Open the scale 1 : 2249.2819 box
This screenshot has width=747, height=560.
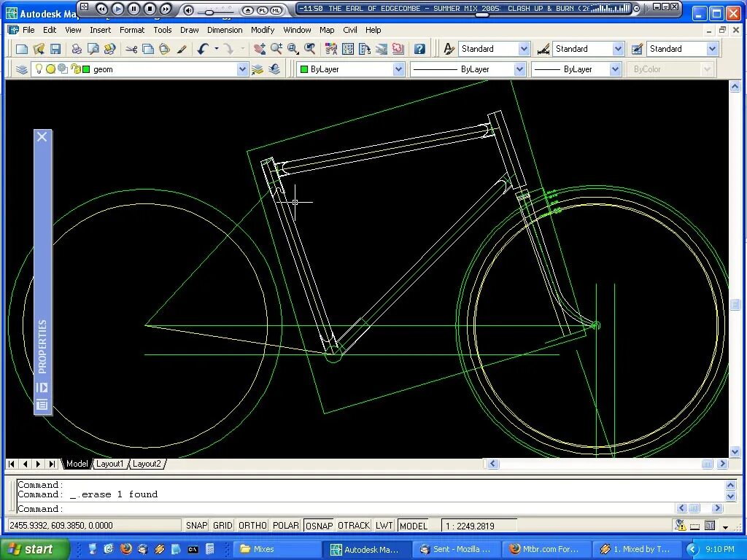coord(479,526)
